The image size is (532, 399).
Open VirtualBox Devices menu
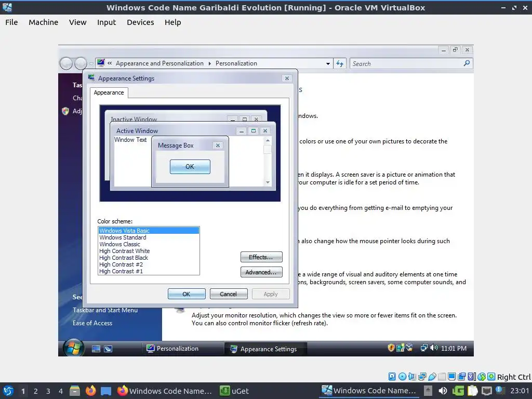pyautogui.click(x=140, y=22)
